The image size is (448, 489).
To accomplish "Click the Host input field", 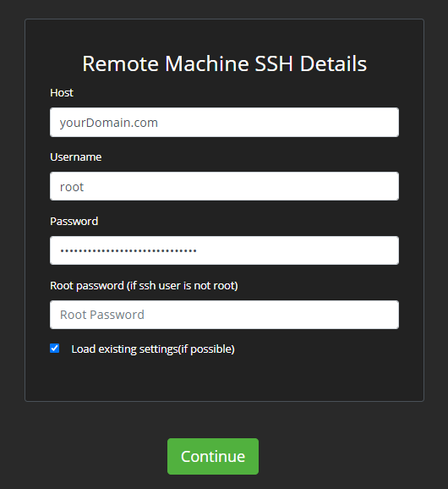I will tap(224, 122).
